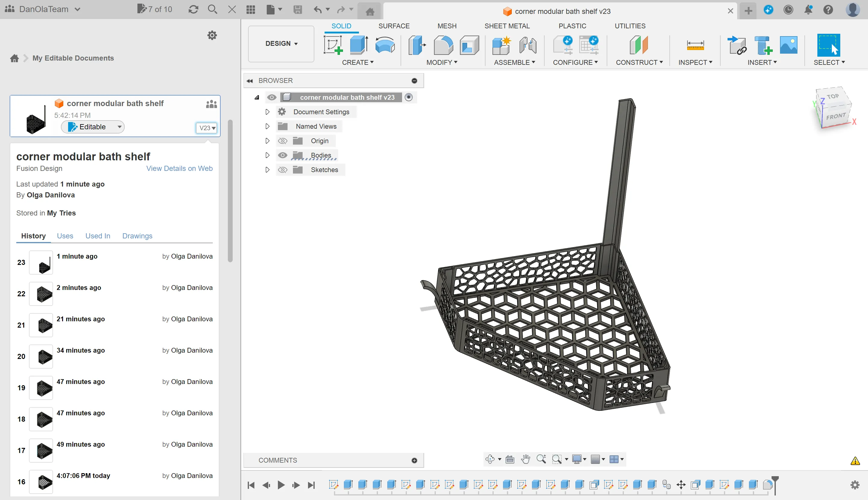The width and height of the screenshot is (868, 500).
Task: Click the timeline end marker
Action: pos(775,485)
